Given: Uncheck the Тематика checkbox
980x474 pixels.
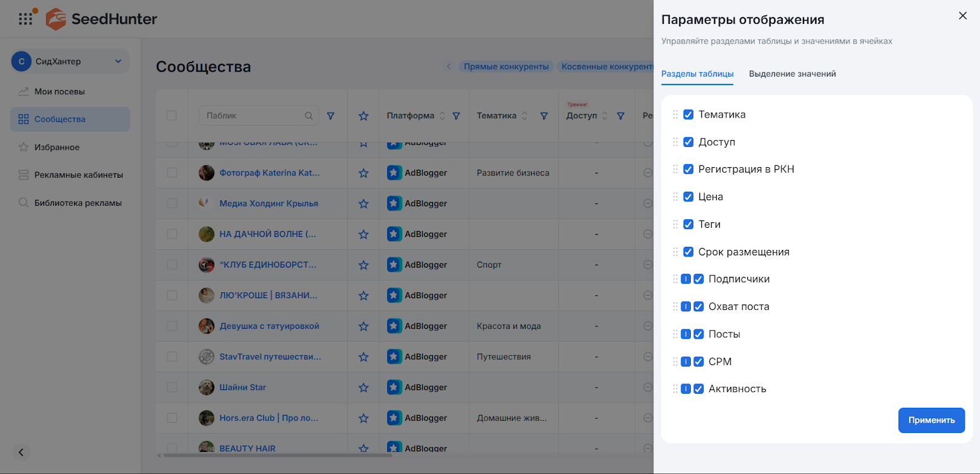Looking at the screenshot, I should [688, 115].
